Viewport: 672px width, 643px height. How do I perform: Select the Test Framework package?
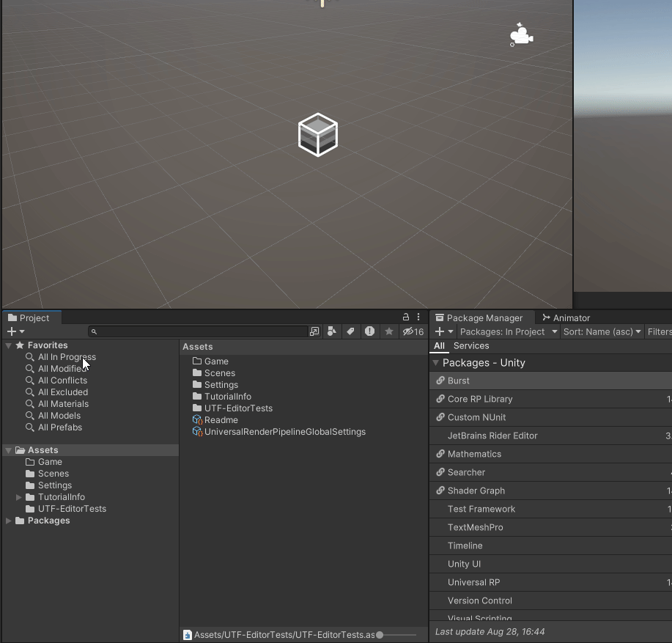click(550, 509)
